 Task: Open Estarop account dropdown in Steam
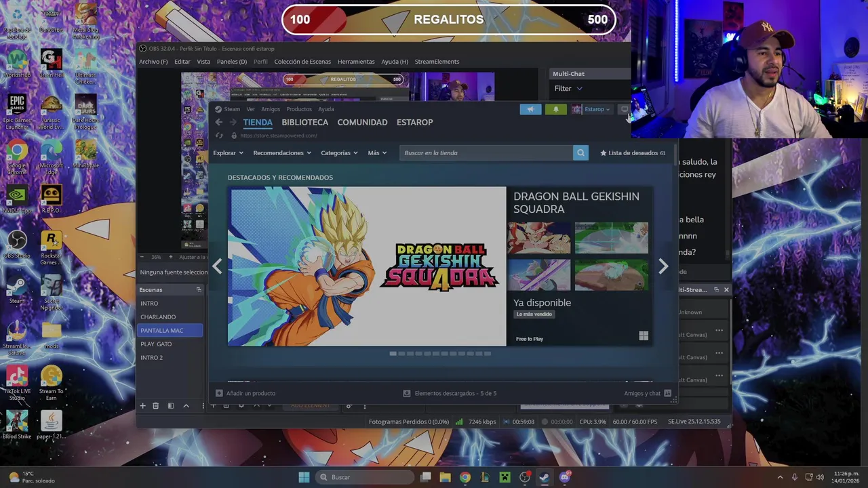pyautogui.click(x=592, y=109)
